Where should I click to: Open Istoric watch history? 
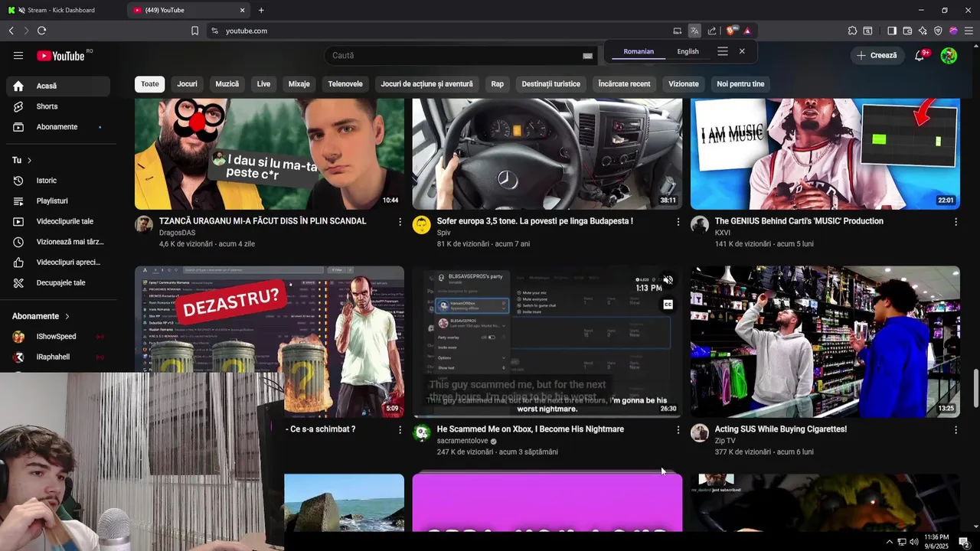click(58, 181)
